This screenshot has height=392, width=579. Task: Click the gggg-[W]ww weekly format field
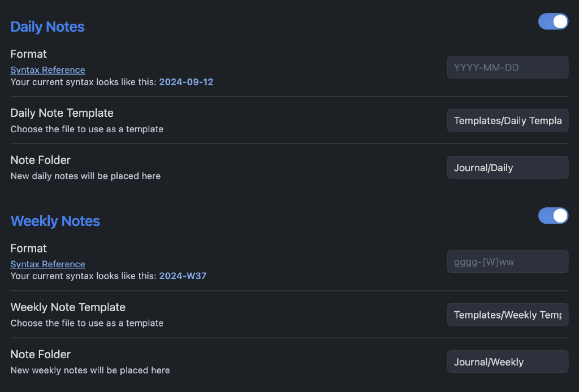tap(507, 261)
